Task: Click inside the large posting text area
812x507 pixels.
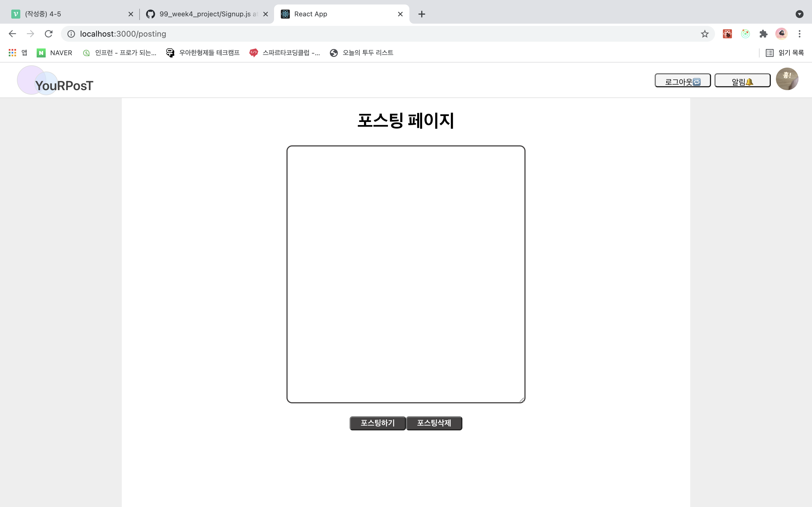Action: click(x=406, y=274)
